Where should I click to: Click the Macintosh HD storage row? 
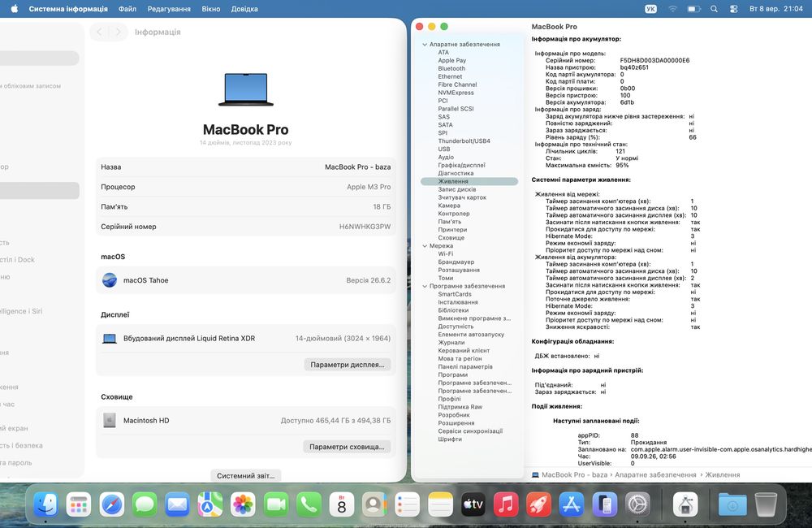[x=246, y=420]
